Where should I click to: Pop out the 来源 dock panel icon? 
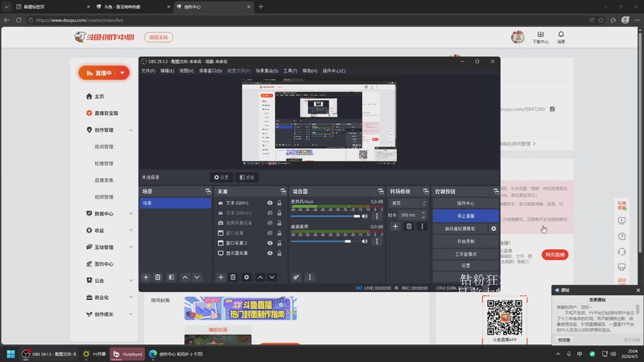tap(283, 191)
